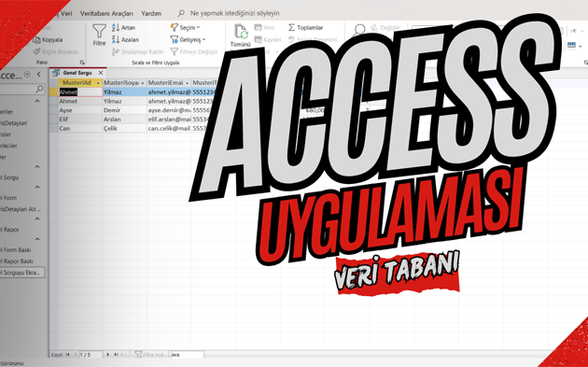
Task: Go to first record arrow
Action: (67, 354)
